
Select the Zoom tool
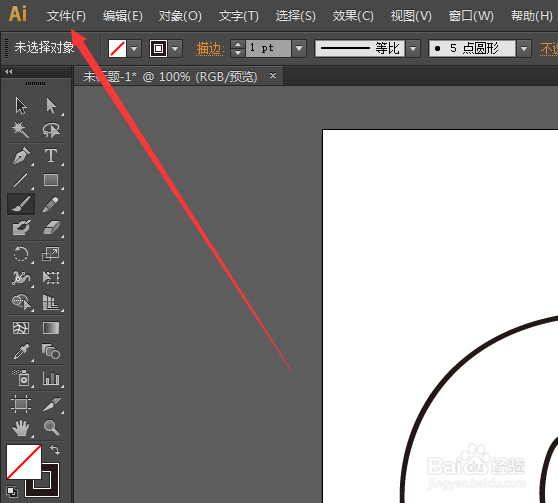pos(51,428)
